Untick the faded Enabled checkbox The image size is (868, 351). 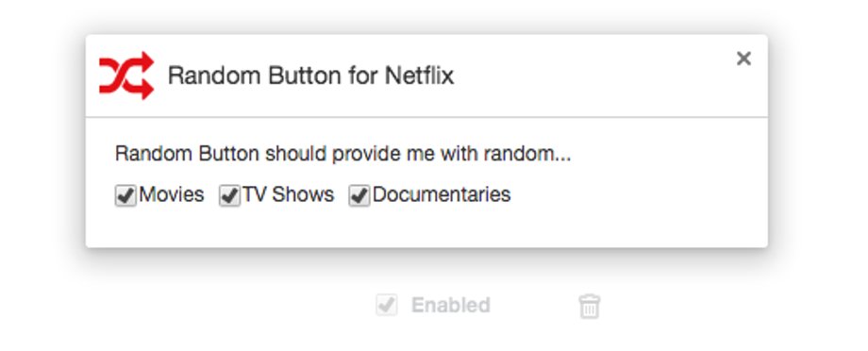point(387,305)
